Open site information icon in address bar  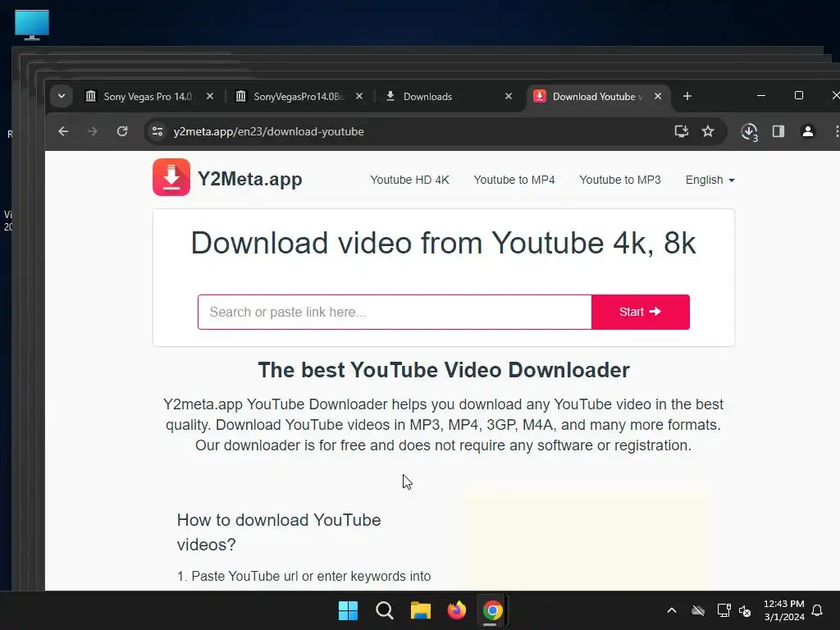point(157,131)
